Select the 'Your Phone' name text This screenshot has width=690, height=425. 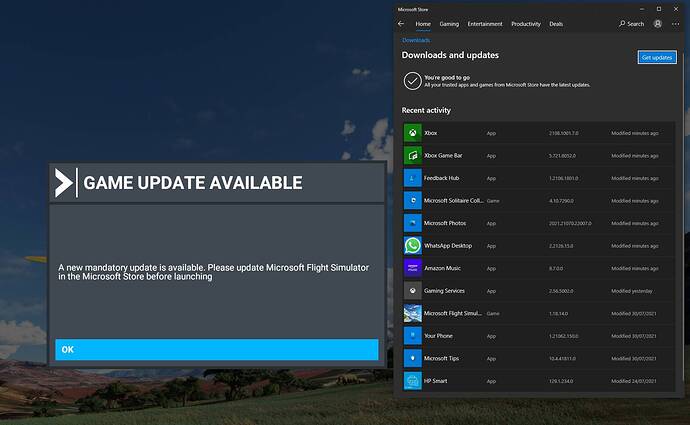tap(438, 336)
